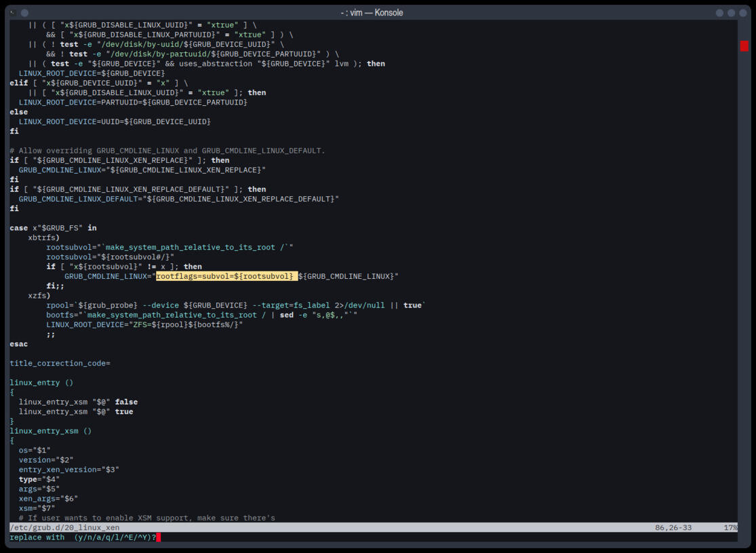Click the '# Allow overriding GRUB_CMDLINE_LINUX' comment
Viewport: 756px width, 553px height.
pyautogui.click(x=167, y=151)
